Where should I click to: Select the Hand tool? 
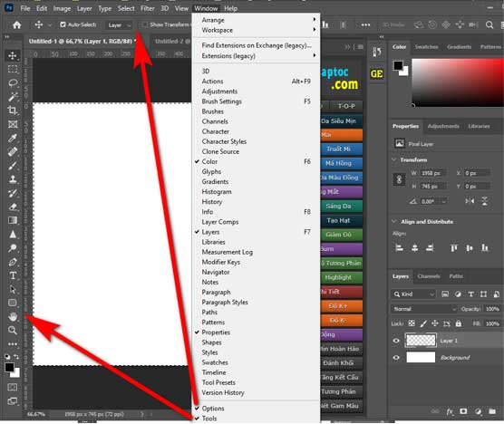[x=13, y=317]
